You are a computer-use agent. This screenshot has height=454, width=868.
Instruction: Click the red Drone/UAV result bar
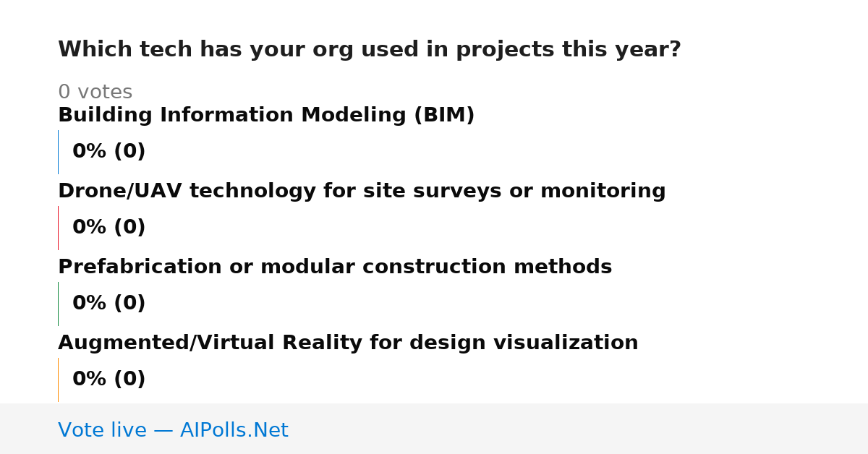tap(58, 228)
